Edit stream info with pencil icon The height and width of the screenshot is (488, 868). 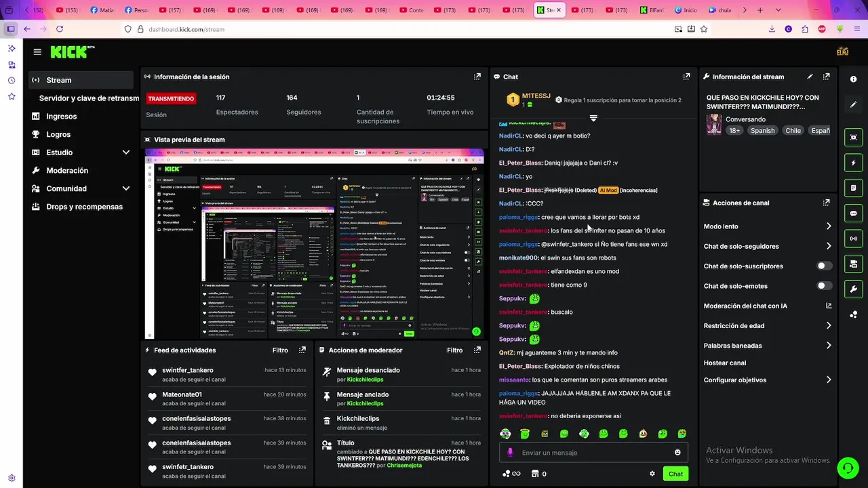(810, 77)
